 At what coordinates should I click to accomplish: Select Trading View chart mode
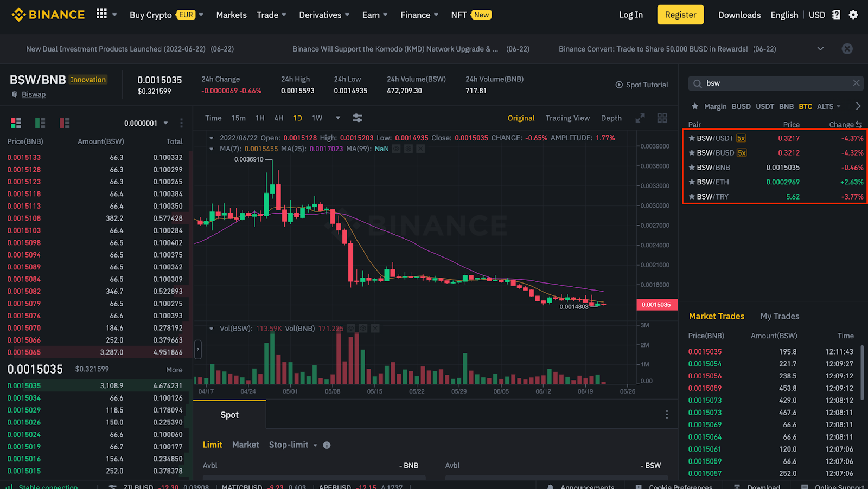point(567,118)
